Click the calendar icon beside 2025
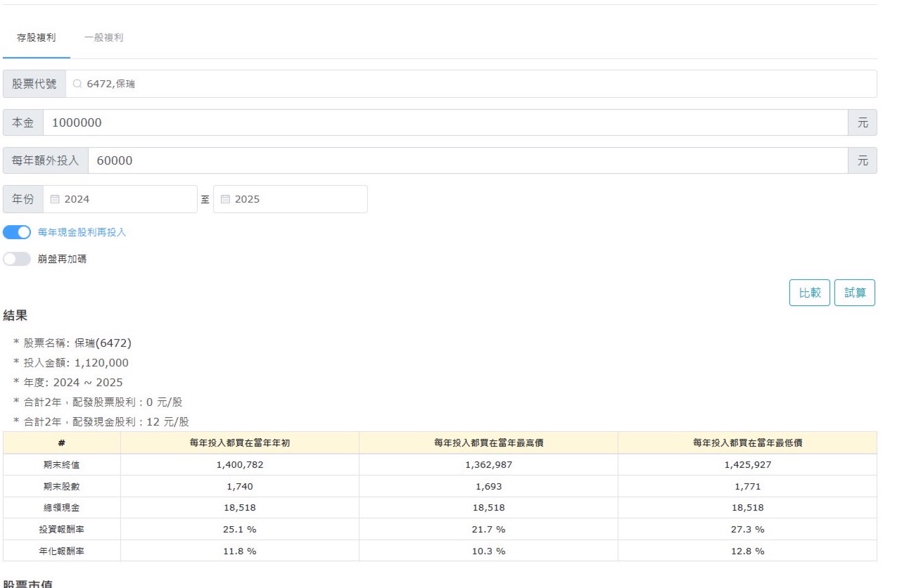The height and width of the screenshot is (588, 902). pos(225,199)
